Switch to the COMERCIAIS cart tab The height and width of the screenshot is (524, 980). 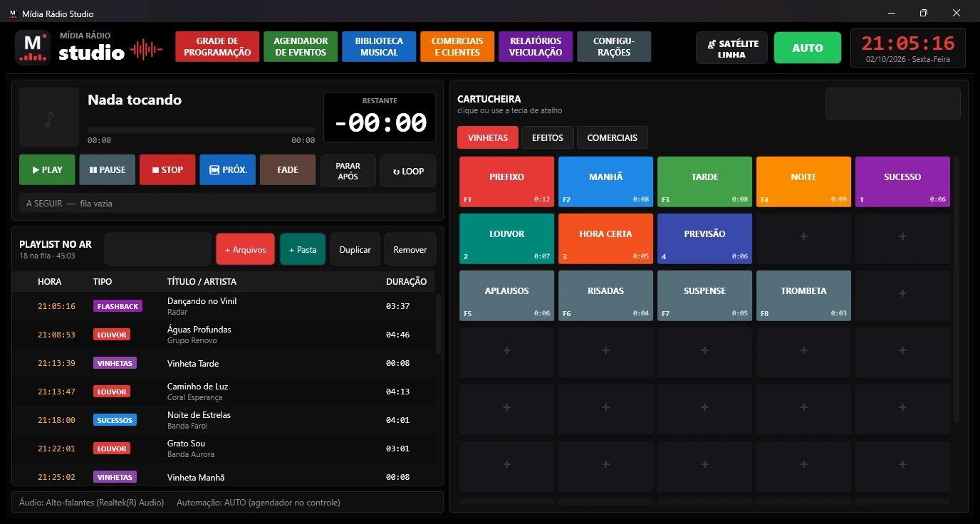pos(612,137)
